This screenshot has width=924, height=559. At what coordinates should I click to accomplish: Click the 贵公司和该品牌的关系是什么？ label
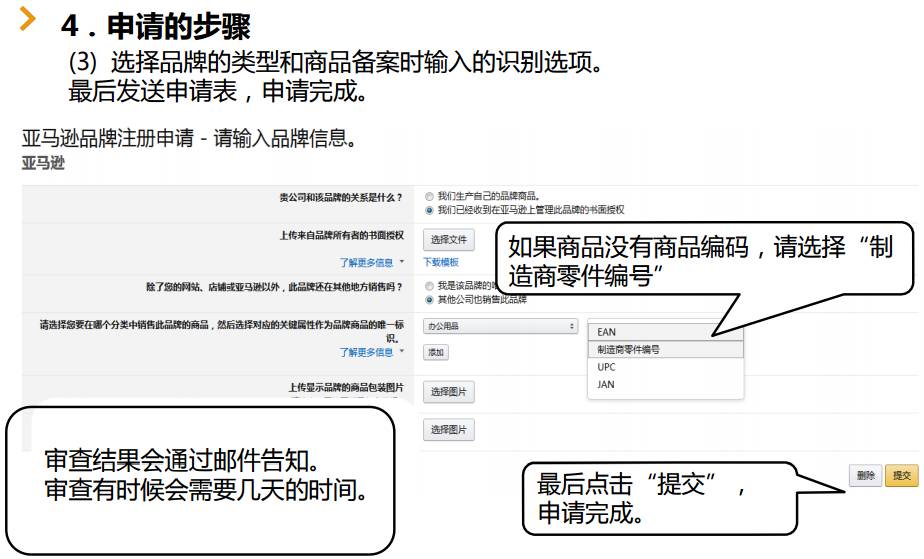click(341, 197)
